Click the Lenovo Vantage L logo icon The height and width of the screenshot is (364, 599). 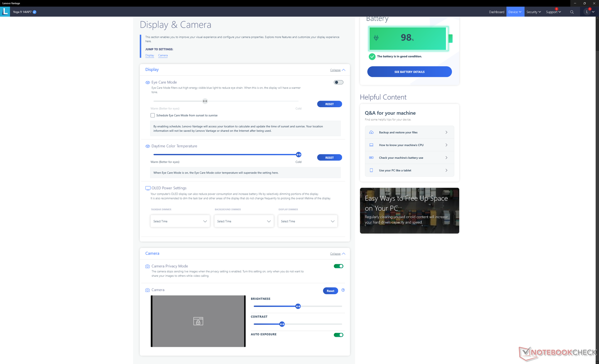(x=5, y=12)
